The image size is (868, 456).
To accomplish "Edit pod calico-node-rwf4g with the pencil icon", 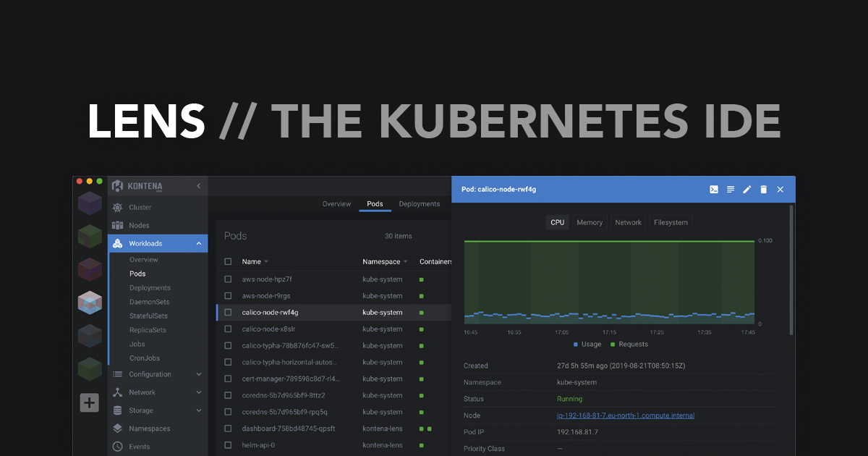I will click(747, 189).
